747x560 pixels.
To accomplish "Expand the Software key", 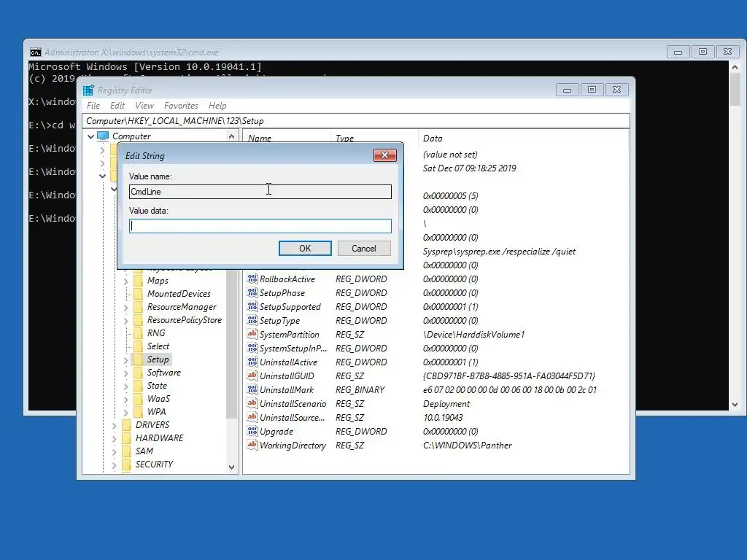I will 125,373.
